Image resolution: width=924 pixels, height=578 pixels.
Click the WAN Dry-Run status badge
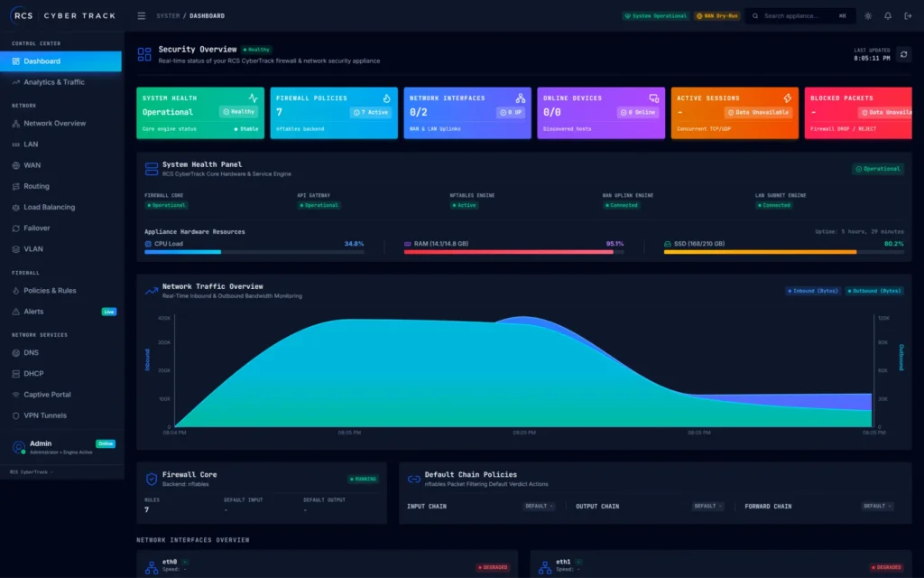[717, 16]
